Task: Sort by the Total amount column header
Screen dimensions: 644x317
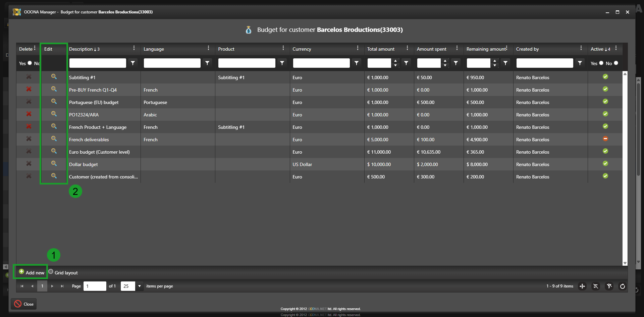Action: tap(381, 49)
